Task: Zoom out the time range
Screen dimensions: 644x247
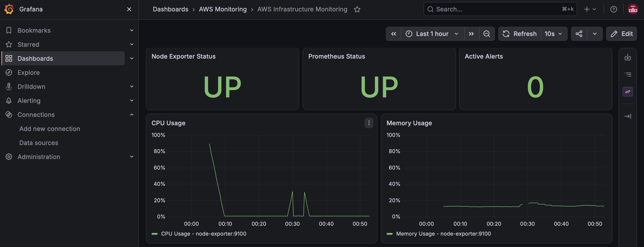Action: tap(487, 34)
